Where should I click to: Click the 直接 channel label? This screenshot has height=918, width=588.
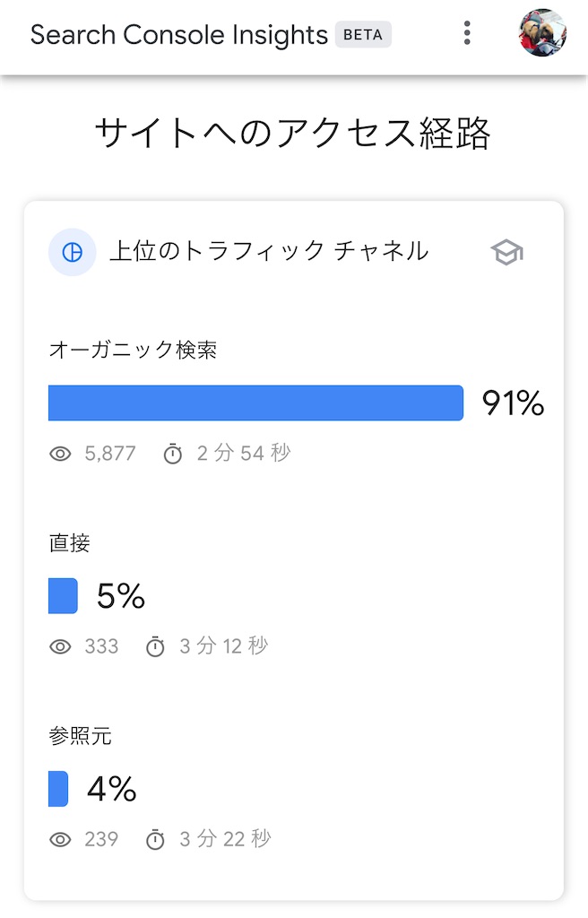pos(70,543)
